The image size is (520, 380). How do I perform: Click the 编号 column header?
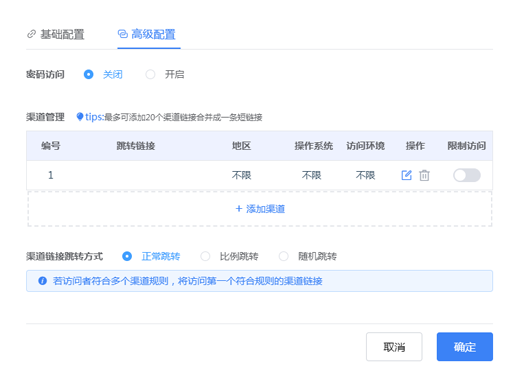(51, 146)
